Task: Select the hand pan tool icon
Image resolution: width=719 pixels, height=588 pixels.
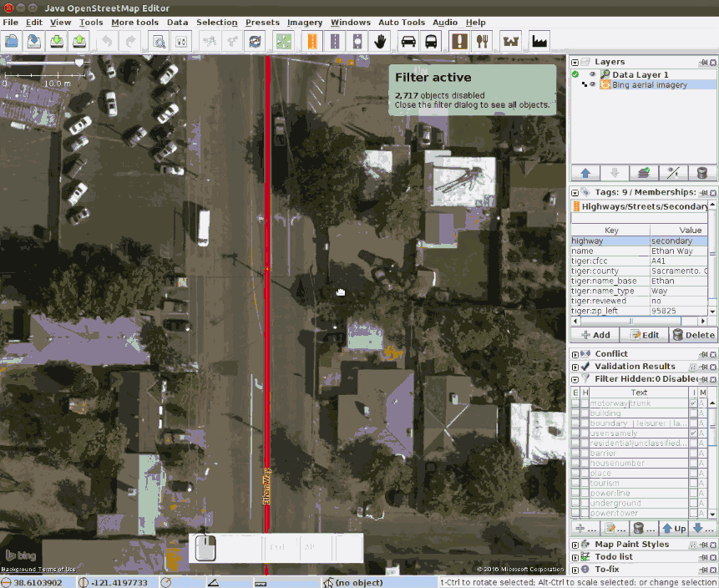Action: tap(382, 41)
